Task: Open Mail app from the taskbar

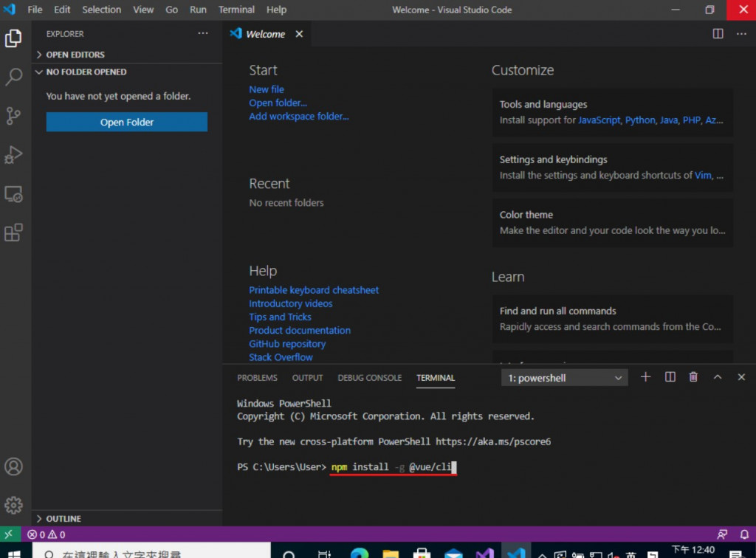Action: 453,553
